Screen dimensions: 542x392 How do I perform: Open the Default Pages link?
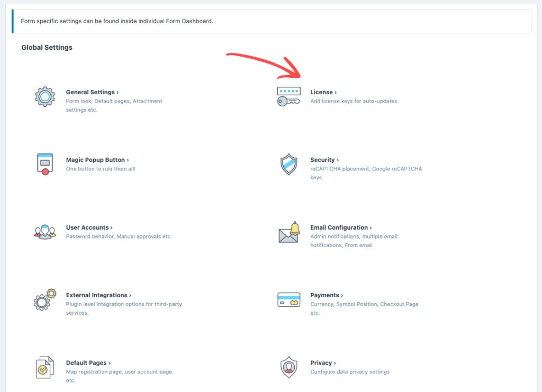tap(88, 363)
